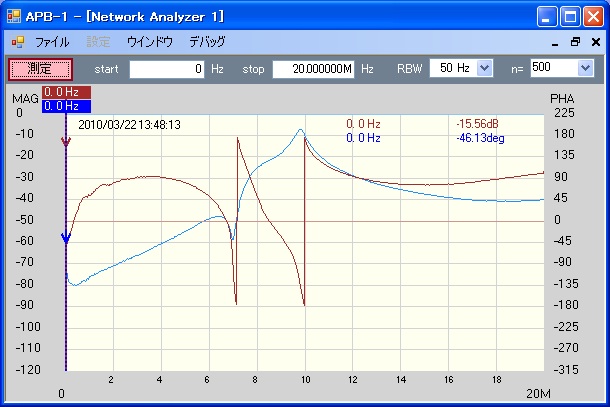Image resolution: width=610 pixels, height=407 pixels.
Task: Restore down the Network Analyzer 1 child window
Action: [x=575, y=42]
